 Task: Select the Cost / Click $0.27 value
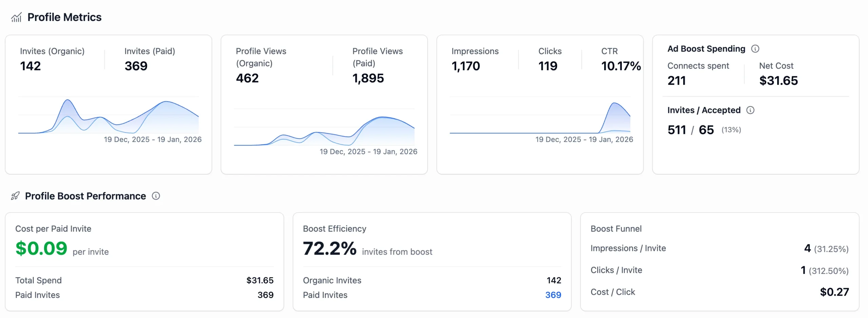[x=834, y=292]
